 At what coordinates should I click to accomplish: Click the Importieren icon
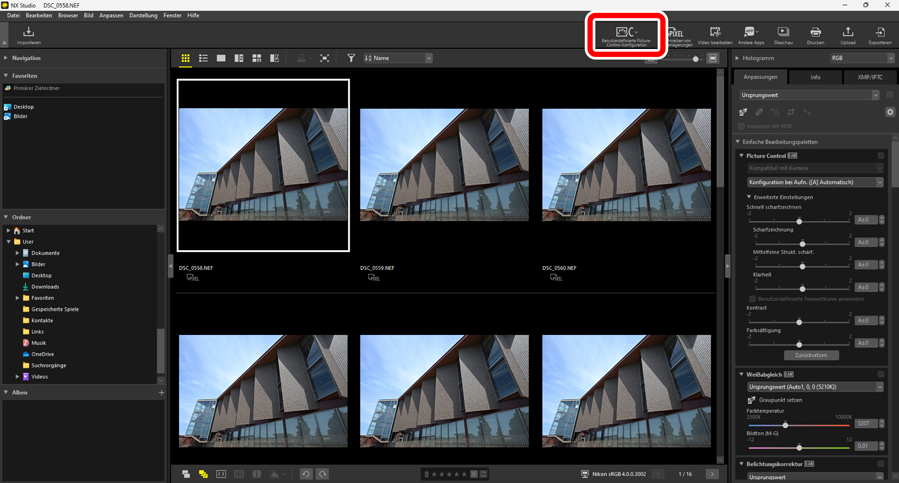click(29, 35)
